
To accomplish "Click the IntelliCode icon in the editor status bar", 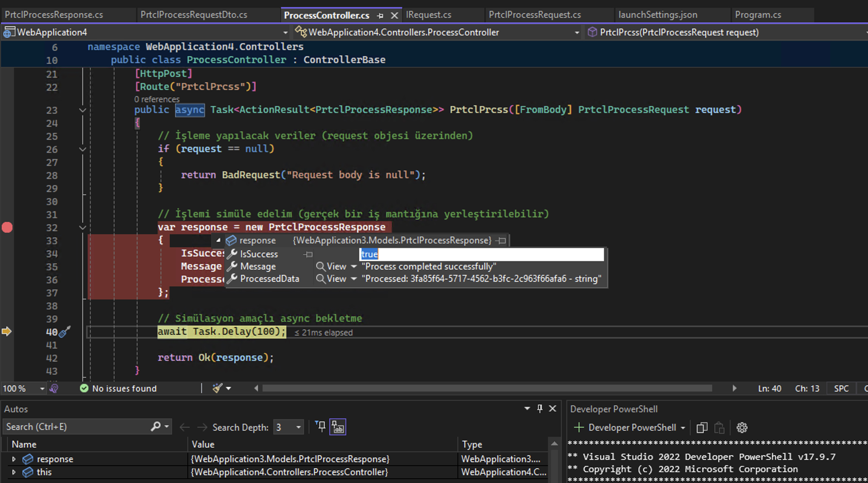I will 54,389.
